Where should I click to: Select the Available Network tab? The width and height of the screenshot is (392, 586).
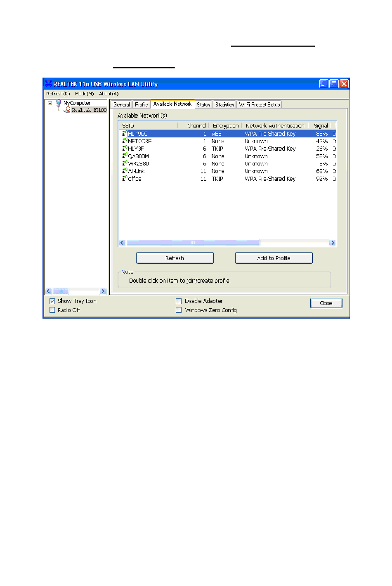pos(172,104)
